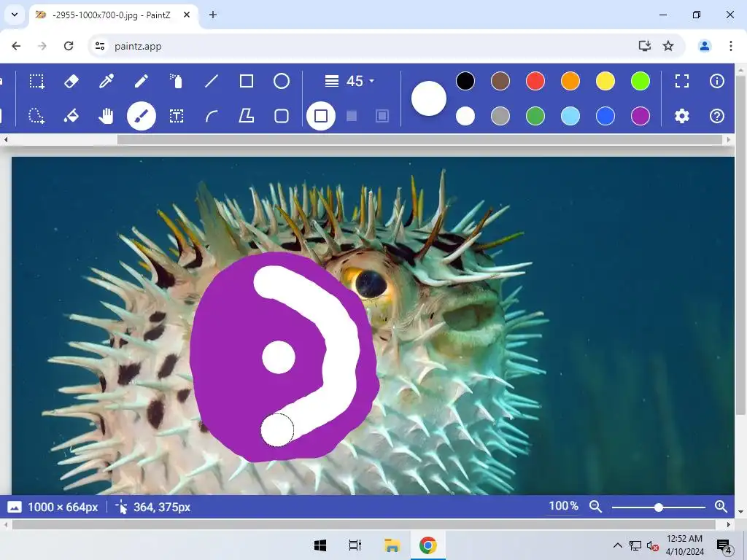The width and height of the screenshot is (747, 560).
Task: Select the Pan hand tool
Action: point(107,116)
